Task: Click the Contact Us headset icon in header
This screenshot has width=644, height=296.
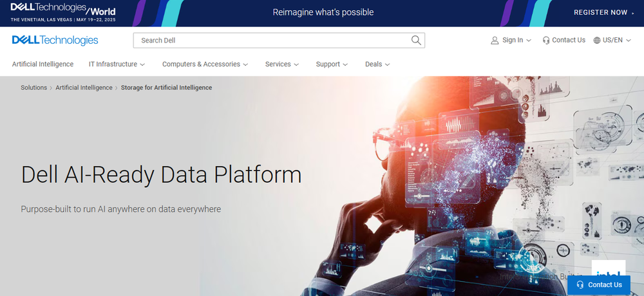Action: coord(546,41)
